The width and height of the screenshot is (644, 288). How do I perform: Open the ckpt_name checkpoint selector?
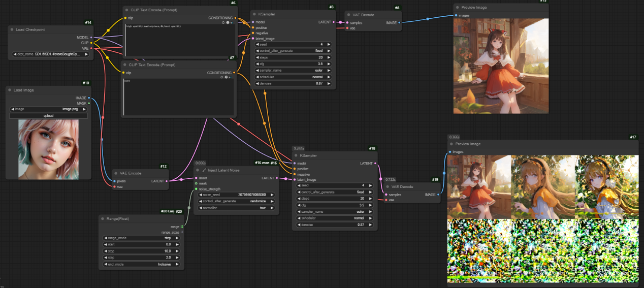pyautogui.click(x=50, y=54)
